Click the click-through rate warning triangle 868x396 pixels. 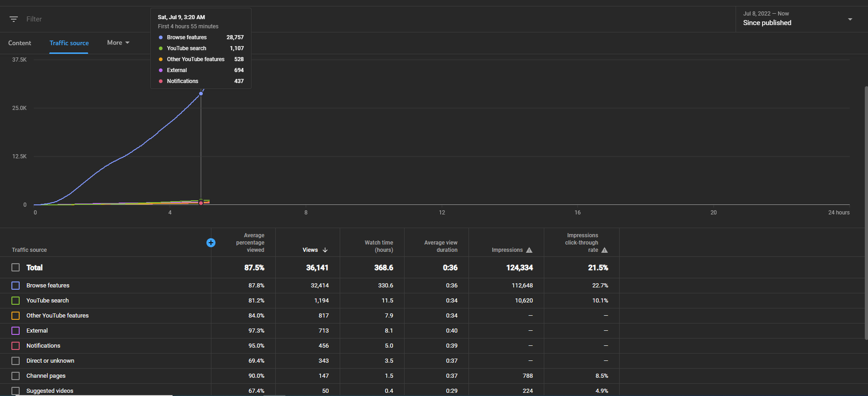[x=605, y=250]
